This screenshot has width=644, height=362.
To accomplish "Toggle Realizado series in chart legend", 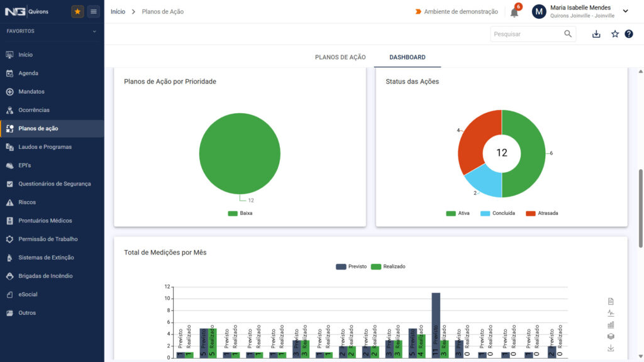I will coord(388,266).
